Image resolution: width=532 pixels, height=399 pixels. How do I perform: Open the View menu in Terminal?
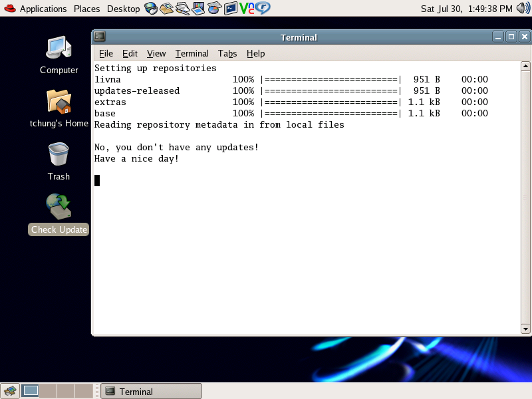click(x=156, y=54)
